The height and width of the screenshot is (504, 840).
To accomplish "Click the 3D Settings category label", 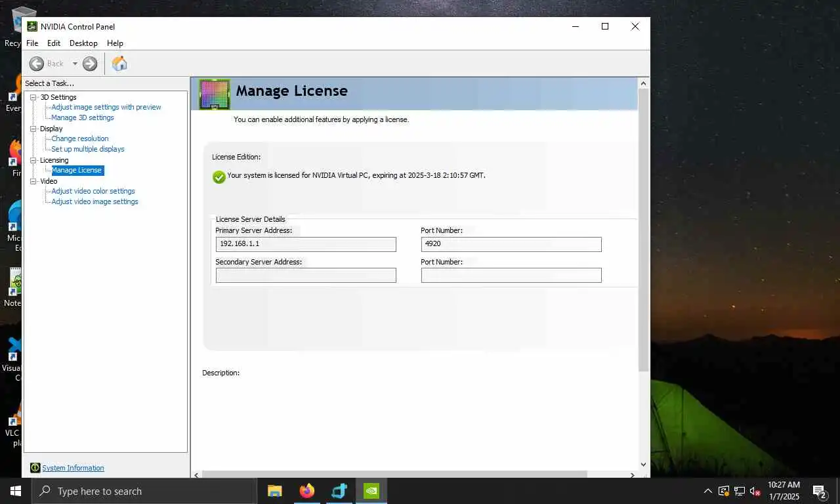I will pyautogui.click(x=58, y=97).
